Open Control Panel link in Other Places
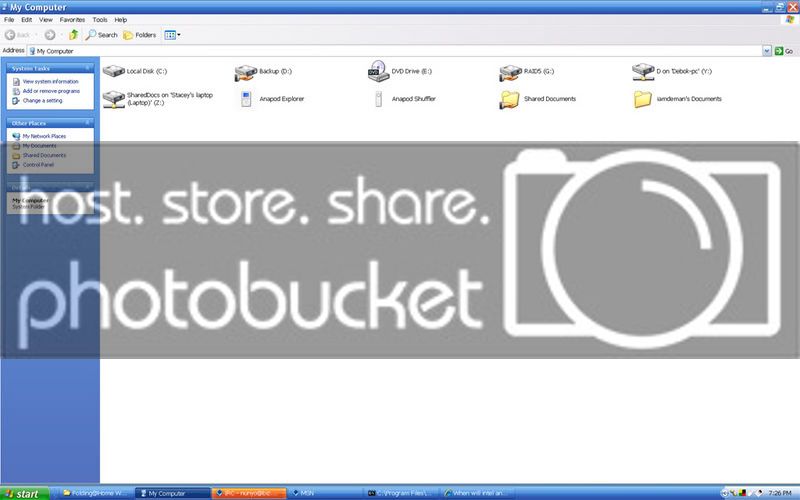The image size is (800, 500). point(38,165)
